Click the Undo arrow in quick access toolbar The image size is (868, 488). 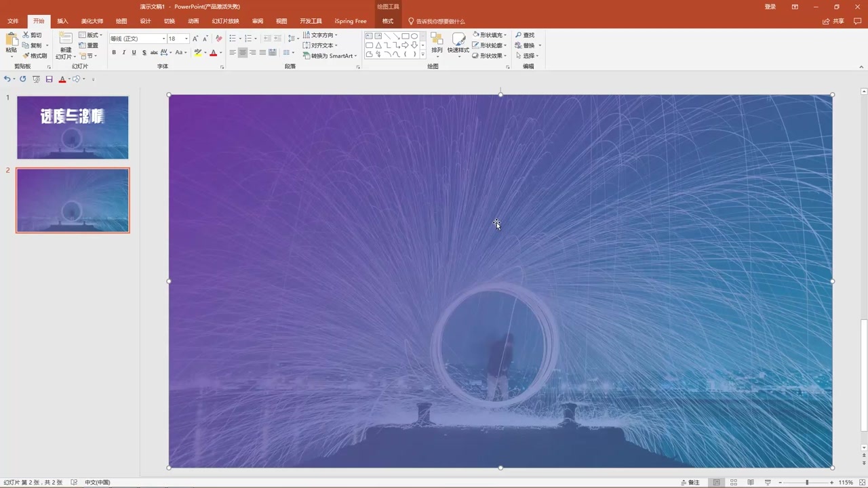[7, 79]
